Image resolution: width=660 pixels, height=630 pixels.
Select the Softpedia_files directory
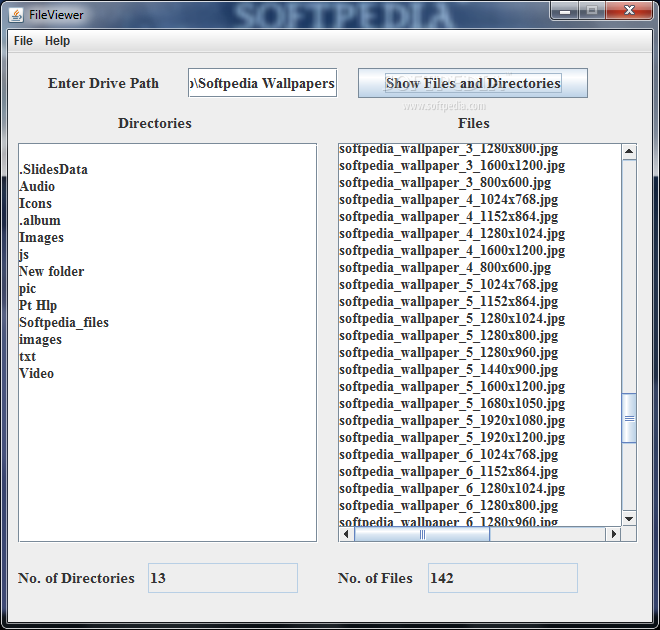pyautogui.click(x=64, y=322)
